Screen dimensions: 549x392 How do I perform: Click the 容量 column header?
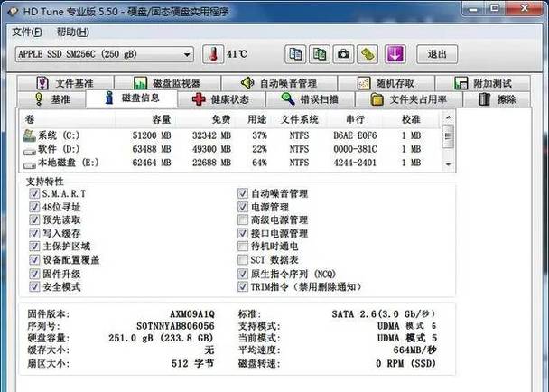tap(145, 120)
